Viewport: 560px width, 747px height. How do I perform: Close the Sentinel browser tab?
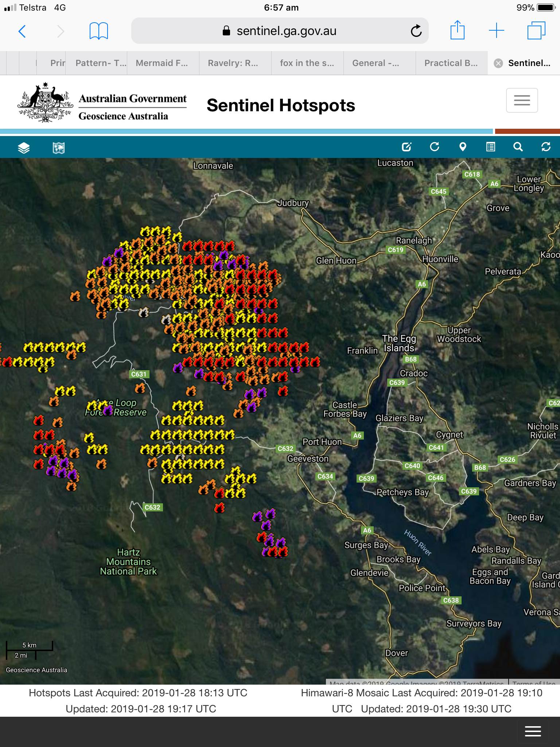coord(498,63)
